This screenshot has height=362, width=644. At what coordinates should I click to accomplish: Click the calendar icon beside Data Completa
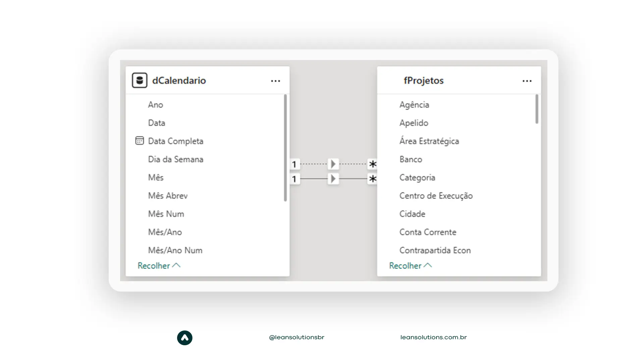click(140, 141)
